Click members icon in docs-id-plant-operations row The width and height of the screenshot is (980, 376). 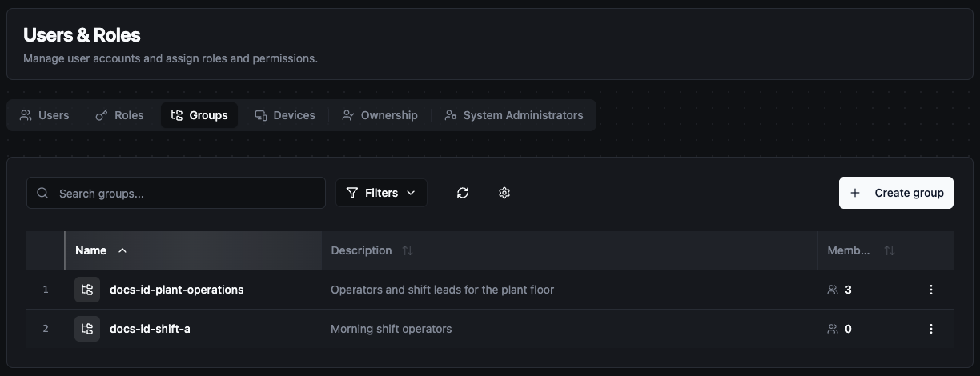pos(833,290)
